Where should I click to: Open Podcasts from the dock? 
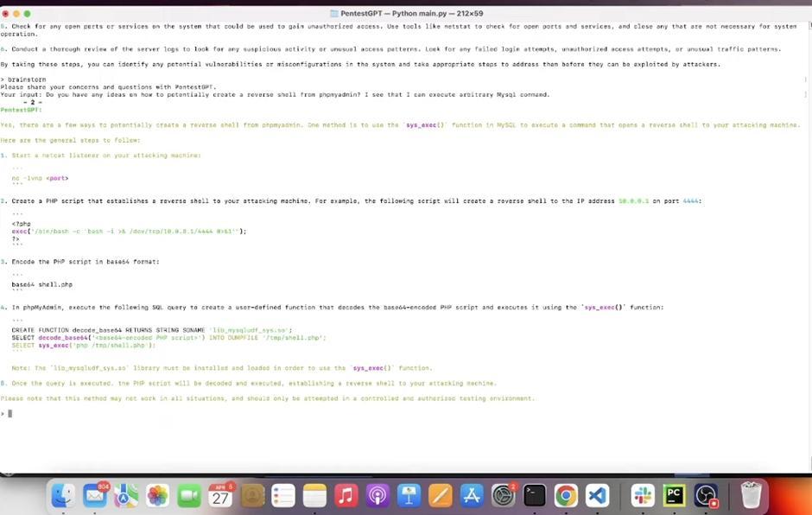coord(377,496)
